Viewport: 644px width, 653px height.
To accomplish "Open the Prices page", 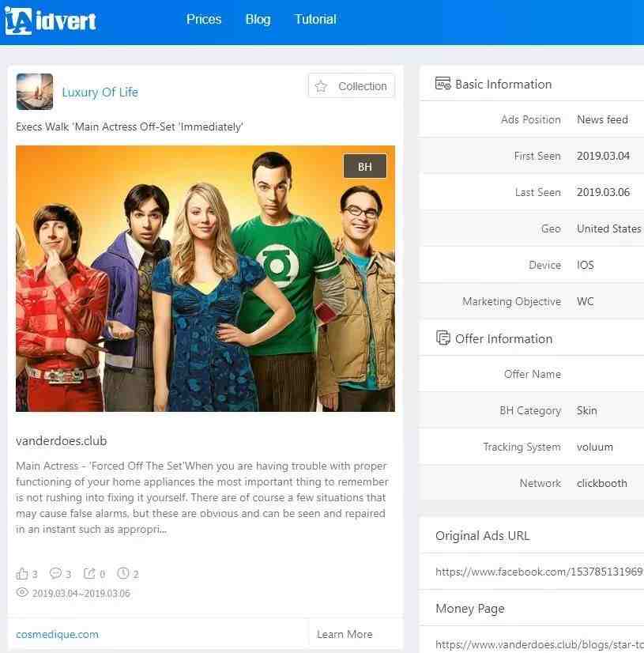I will click(x=204, y=19).
